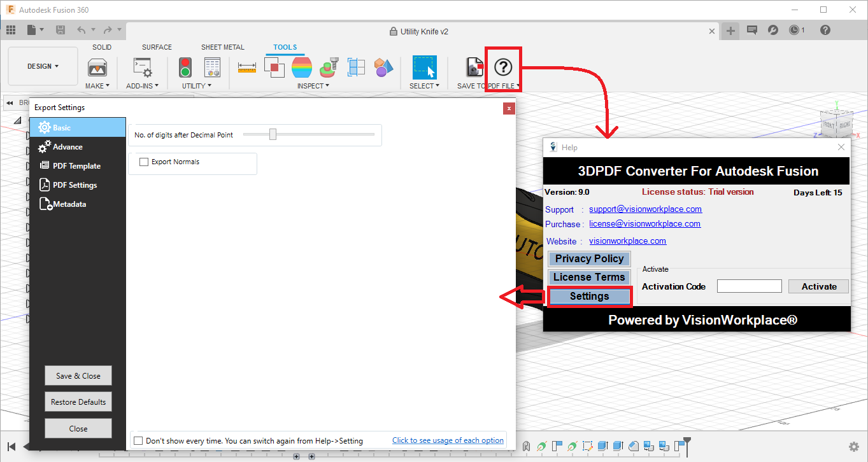The width and height of the screenshot is (868, 462).
Task: Select the Interference overlapping squares tool
Action: coord(274,67)
